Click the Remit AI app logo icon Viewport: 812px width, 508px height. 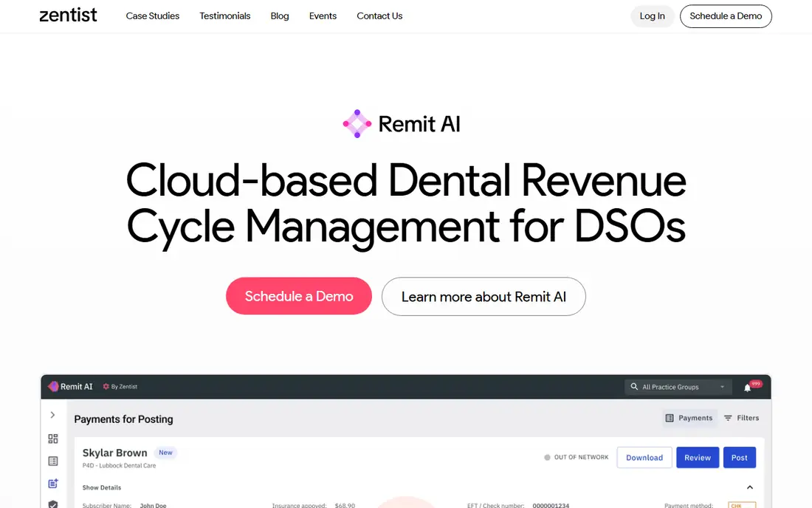click(x=53, y=386)
